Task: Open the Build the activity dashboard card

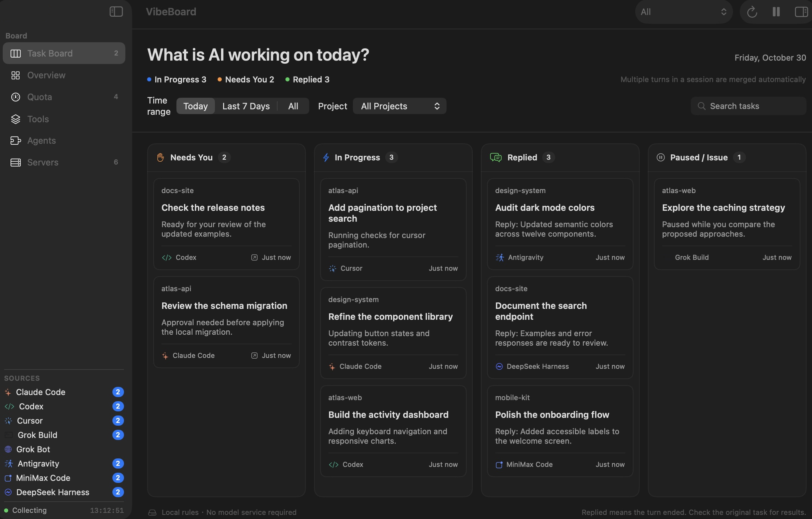Action: 393,431
